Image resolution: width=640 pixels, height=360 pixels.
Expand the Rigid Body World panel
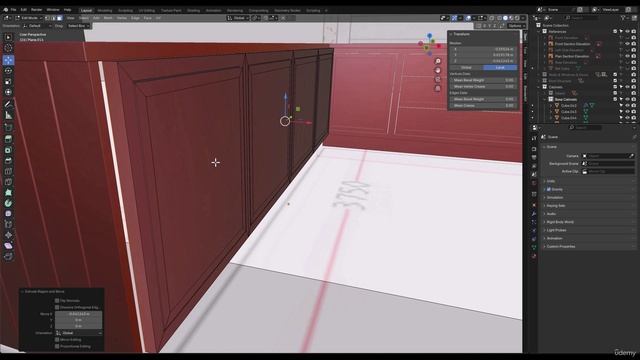[560, 222]
